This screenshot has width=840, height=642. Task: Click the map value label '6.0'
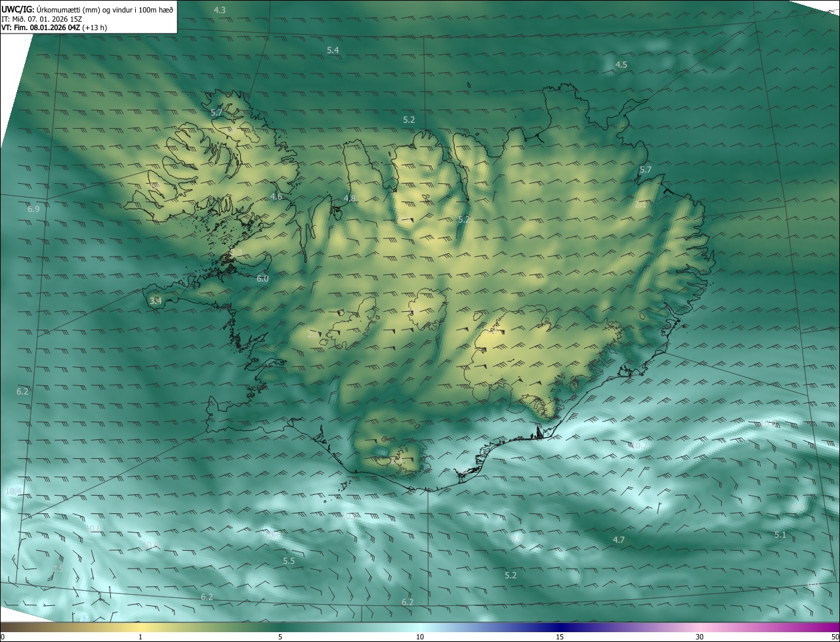pyautogui.click(x=262, y=278)
